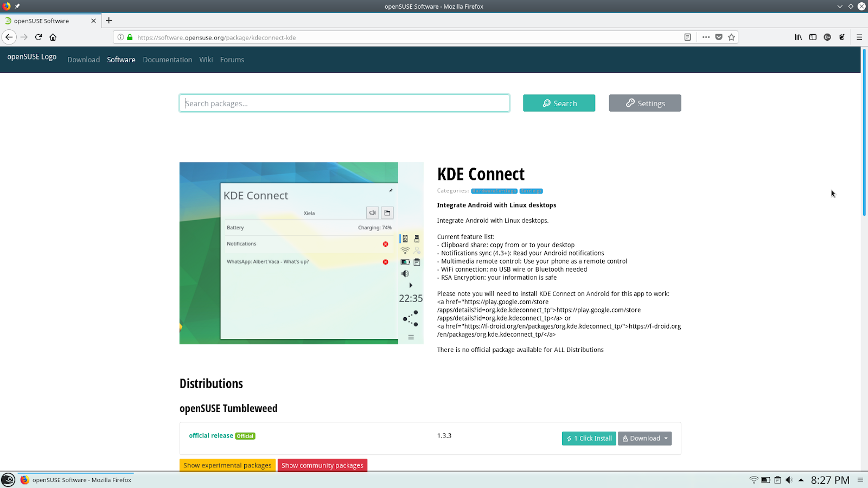868x488 pixels.
Task: Click the Firefox icon in the title bar
Action: [7, 7]
